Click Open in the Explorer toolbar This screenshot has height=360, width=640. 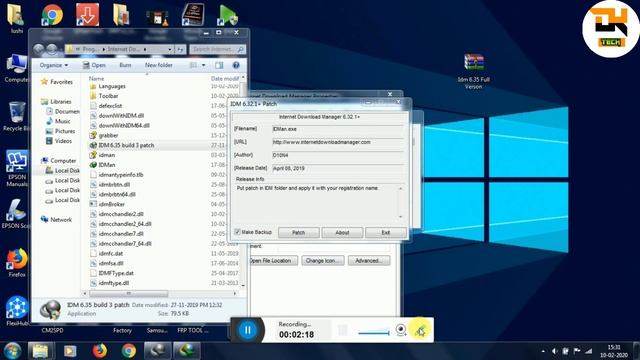pos(94,65)
